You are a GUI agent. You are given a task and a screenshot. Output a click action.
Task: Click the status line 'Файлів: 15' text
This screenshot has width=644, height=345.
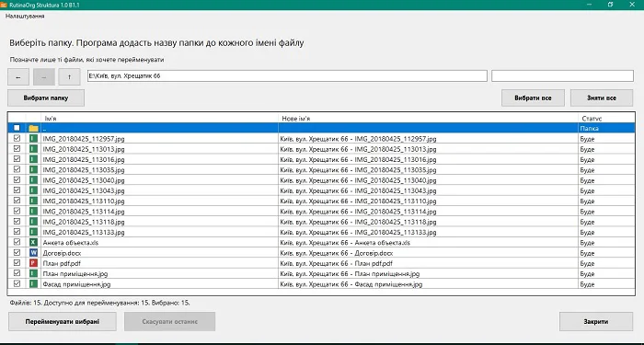pyautogui.click(x=99, y=303)
